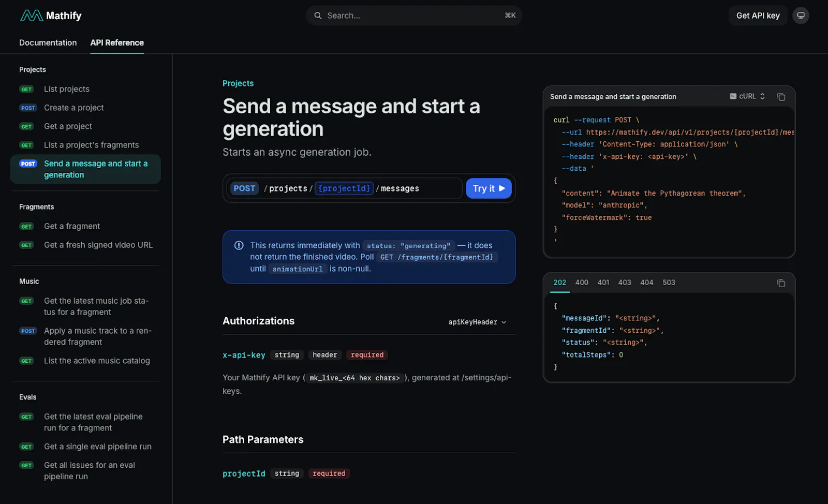
Task: Open List the active music catalog
Action: click(85, 361)
